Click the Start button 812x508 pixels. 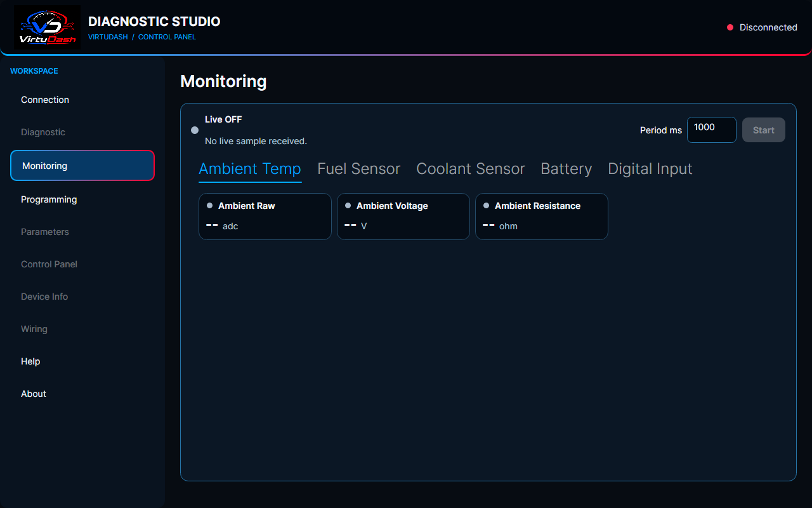764,130
